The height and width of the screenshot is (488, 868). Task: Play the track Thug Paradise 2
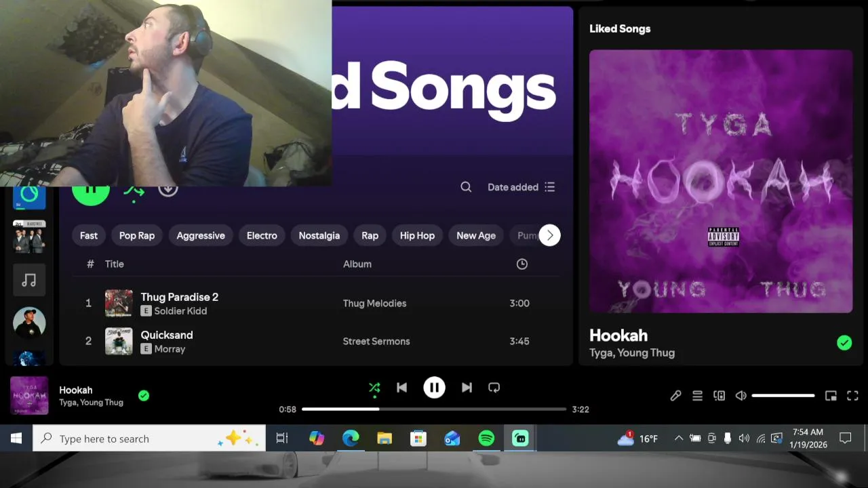180,297
